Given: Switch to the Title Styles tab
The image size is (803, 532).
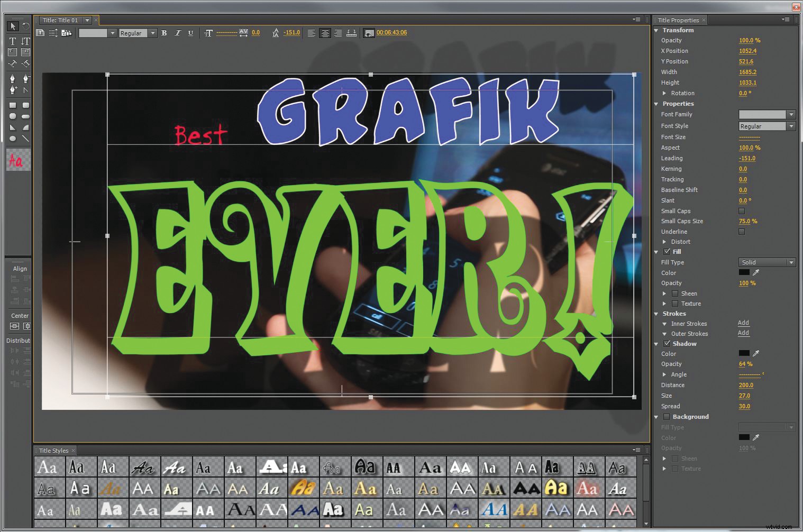Looking at the screenshot, I should [53, 451].
